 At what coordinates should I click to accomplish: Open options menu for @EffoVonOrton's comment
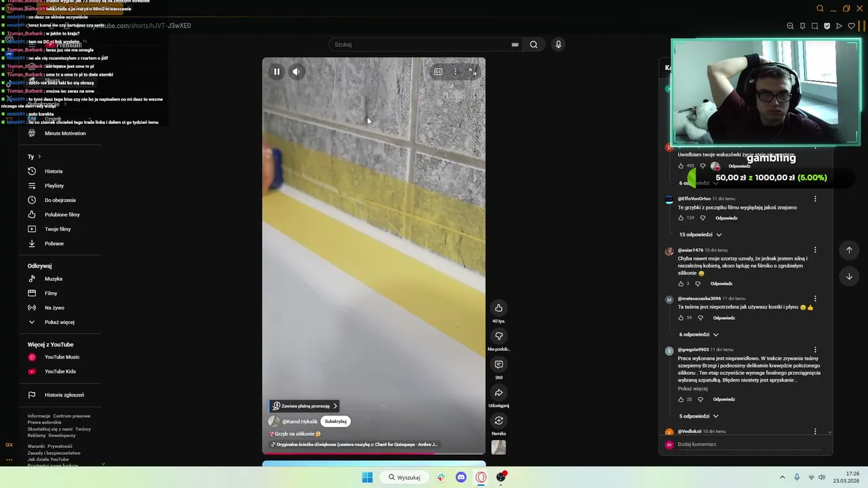click(815, 199)
